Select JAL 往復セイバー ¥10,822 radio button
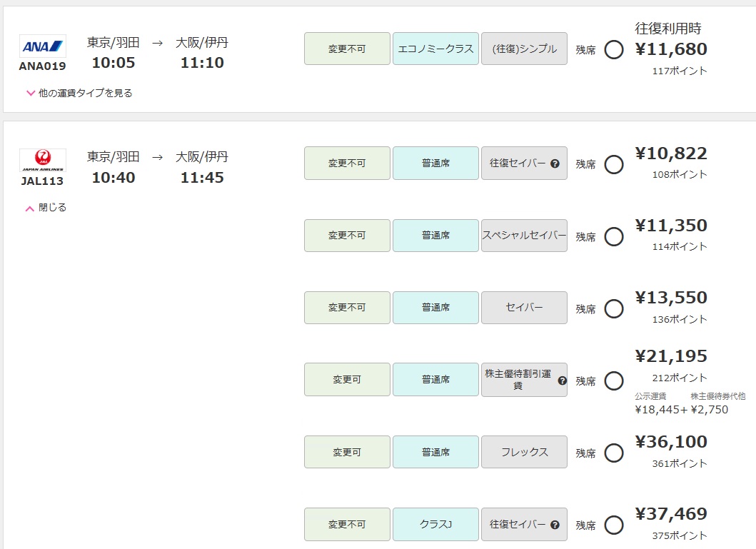 click(x=614, y=164)
